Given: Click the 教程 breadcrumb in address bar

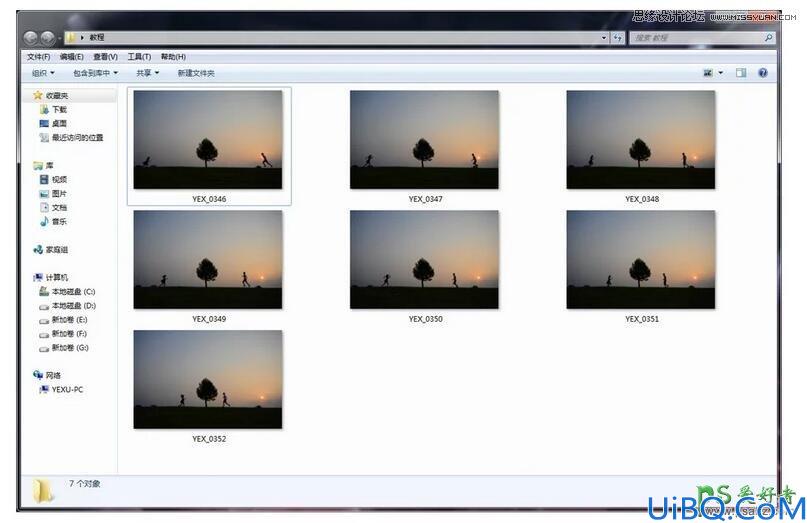Looking at the screenshot, I should coord(97,37).
